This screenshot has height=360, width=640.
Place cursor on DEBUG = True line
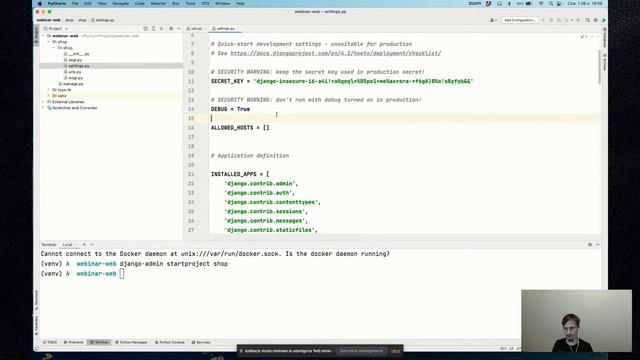[x=230, y=109]
